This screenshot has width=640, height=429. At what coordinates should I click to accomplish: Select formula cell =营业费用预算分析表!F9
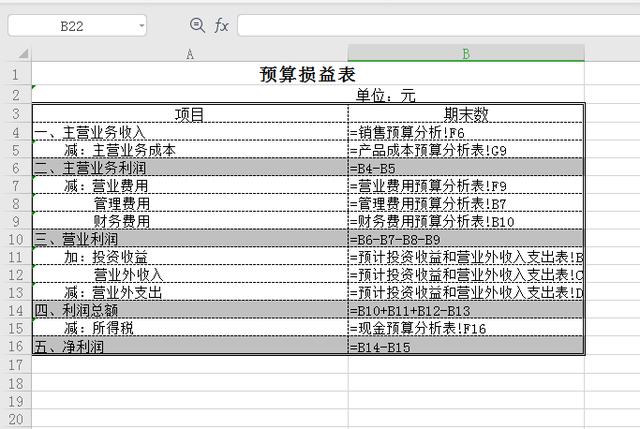[466, 185]
